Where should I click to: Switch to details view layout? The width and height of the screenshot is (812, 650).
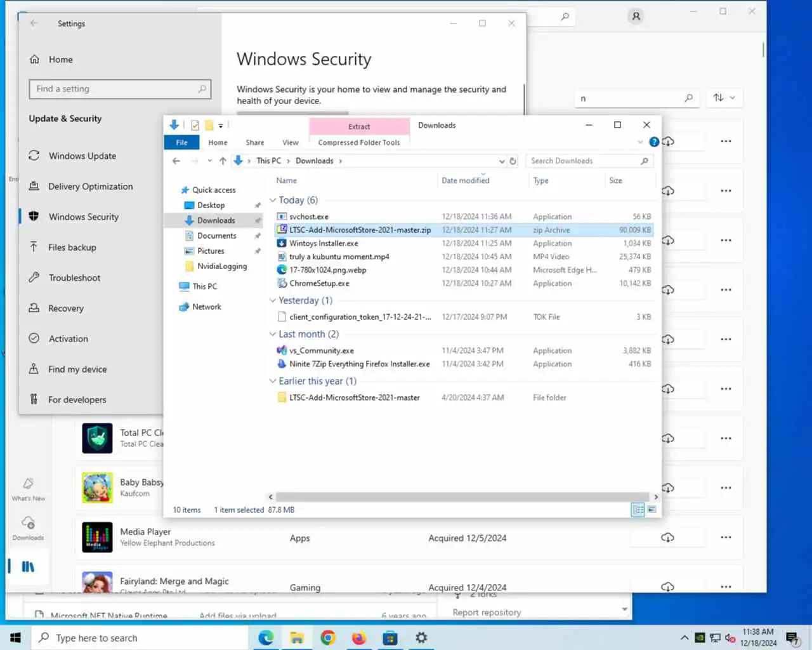638,510
